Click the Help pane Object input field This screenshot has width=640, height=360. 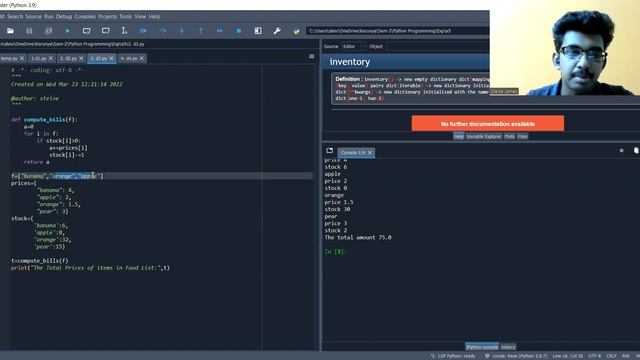point(437,47)
